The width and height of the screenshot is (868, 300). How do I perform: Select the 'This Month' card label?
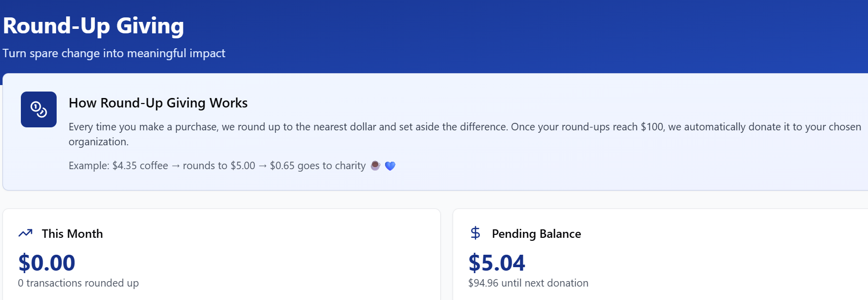(72, 234)
